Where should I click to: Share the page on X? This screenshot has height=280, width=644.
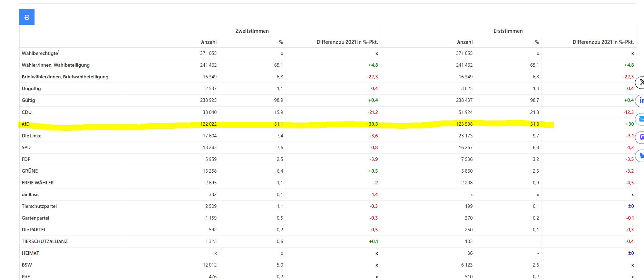[x=640, y=83]
